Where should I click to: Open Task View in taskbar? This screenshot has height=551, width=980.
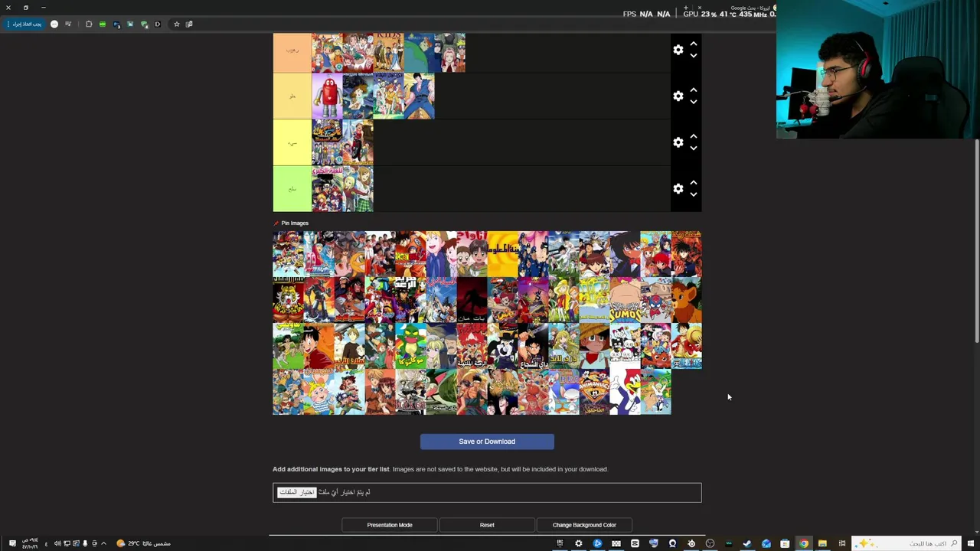click(842, 543)
